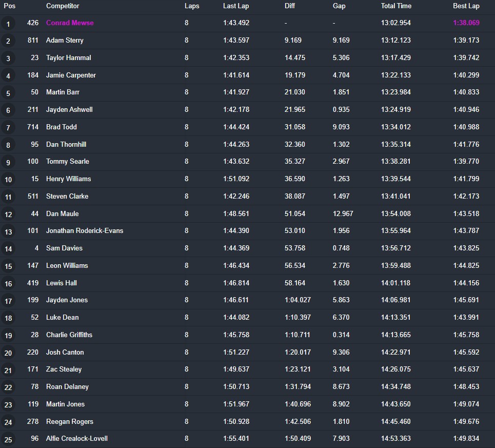495x448 pixels.
Task: Click position badge for rank 12
Action: [8, 214]
